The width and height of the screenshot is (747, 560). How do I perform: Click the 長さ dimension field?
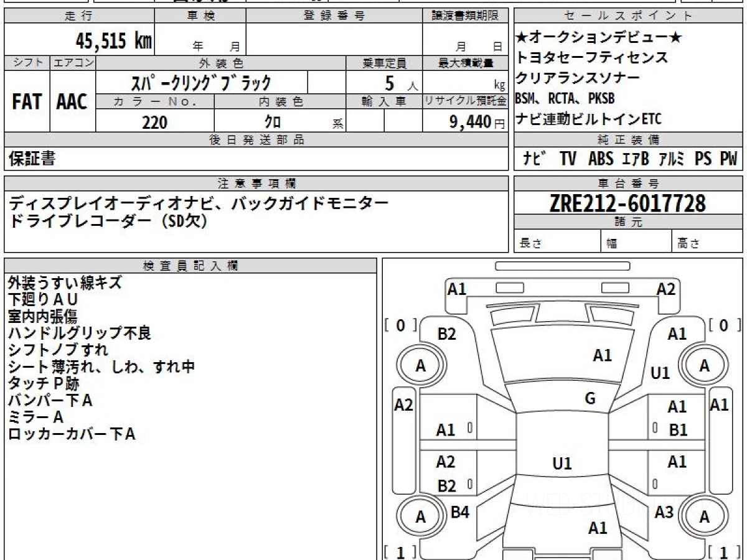tap(558, 241)
